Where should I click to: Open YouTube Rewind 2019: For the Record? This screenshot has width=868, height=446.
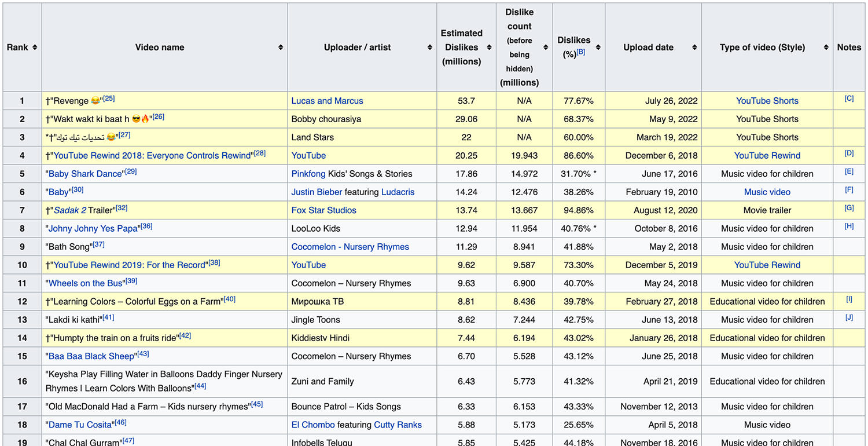point(130,265)
